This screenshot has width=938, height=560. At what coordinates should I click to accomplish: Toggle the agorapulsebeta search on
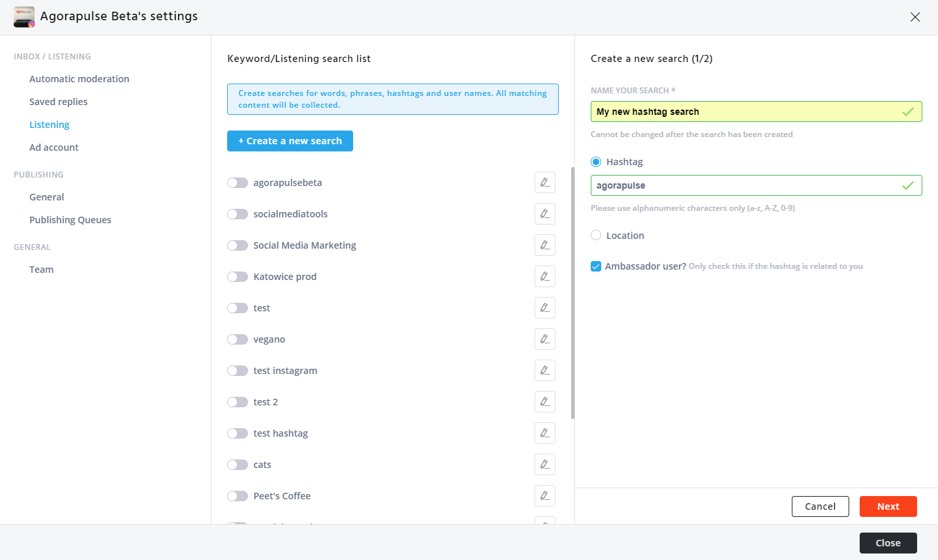pyautogui.click(x=238, y=183)
